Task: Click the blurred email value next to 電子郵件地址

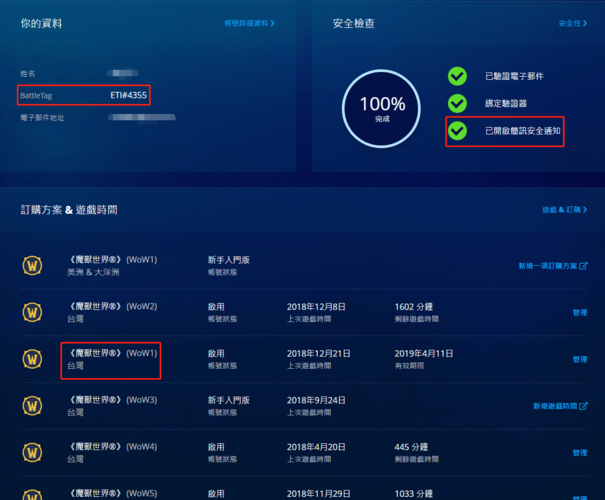Action: coord(142,117)
